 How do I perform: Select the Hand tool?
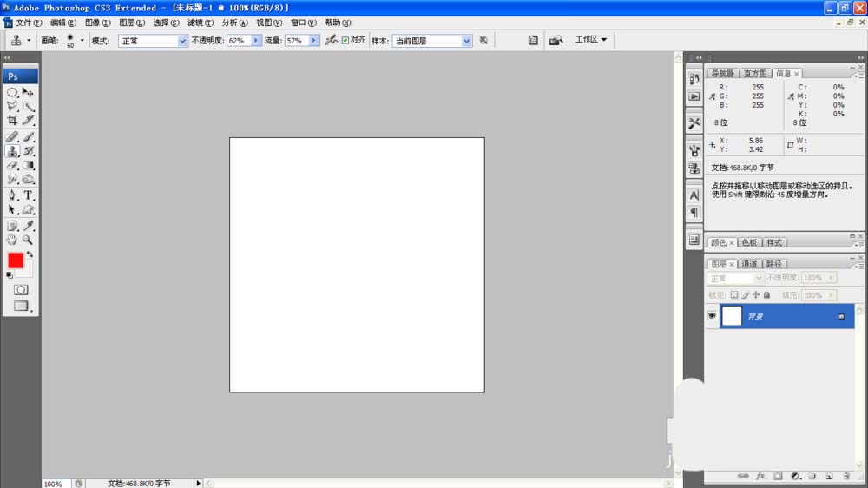click(12, 240)
